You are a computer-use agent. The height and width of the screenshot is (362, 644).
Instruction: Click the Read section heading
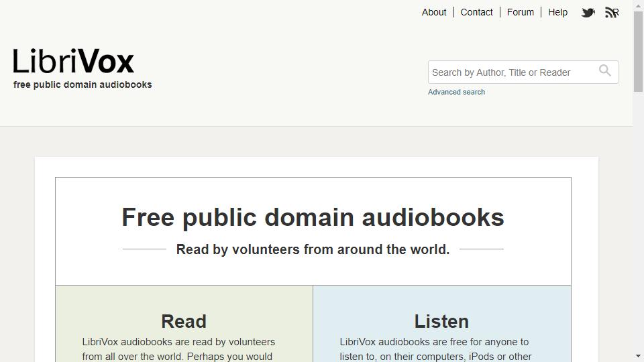tap(184, 321)
